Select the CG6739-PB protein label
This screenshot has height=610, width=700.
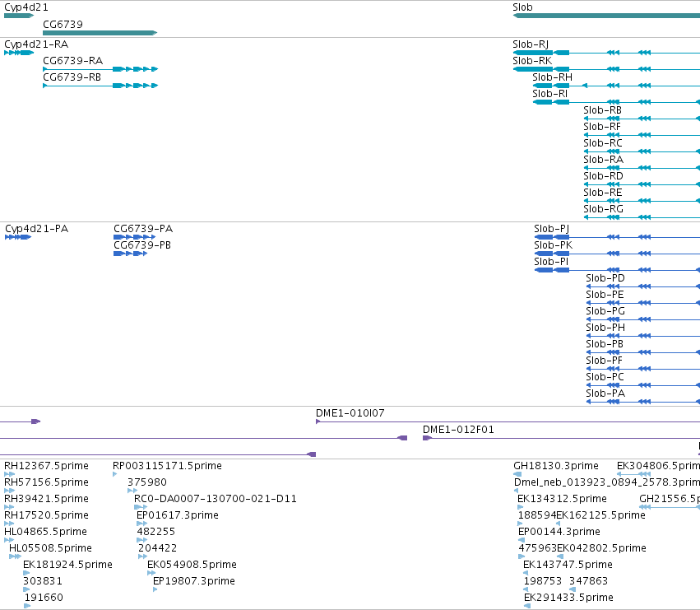pos(142,245)
